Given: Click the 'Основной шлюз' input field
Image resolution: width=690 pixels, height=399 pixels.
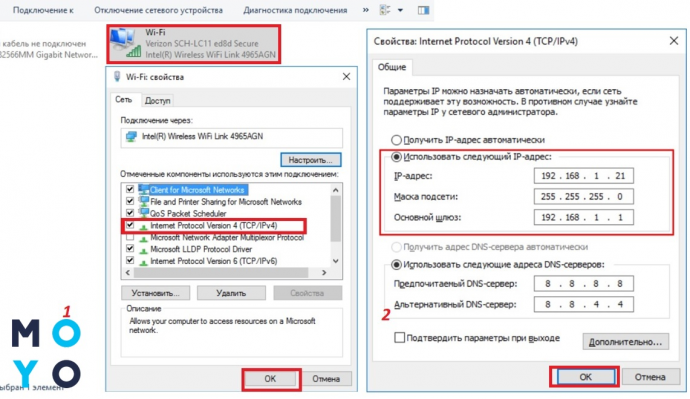Looking at the screenshot, I should [584, 217].
